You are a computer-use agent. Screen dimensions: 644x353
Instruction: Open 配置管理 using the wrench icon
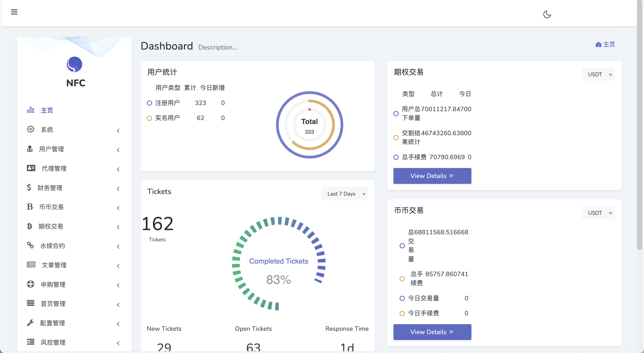coord(30,323)
